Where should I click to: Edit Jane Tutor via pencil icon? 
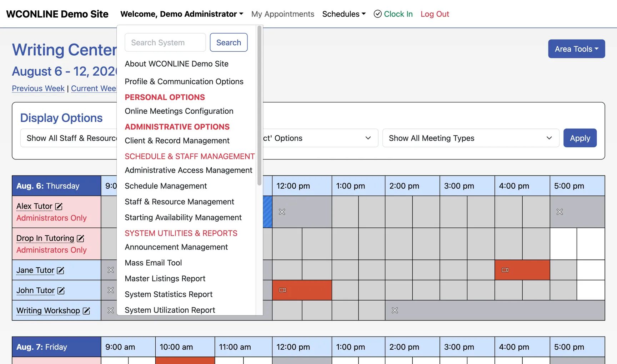click(61, 271)
